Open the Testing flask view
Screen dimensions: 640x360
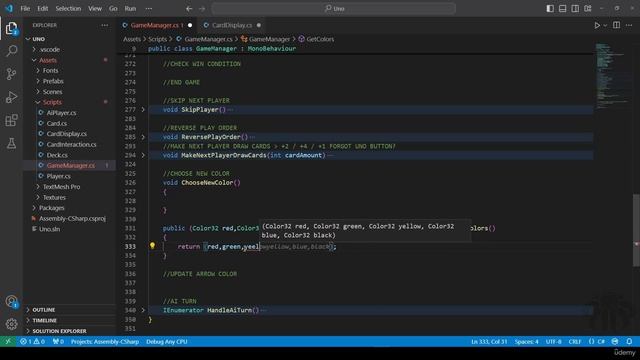[x=11, y=143]
